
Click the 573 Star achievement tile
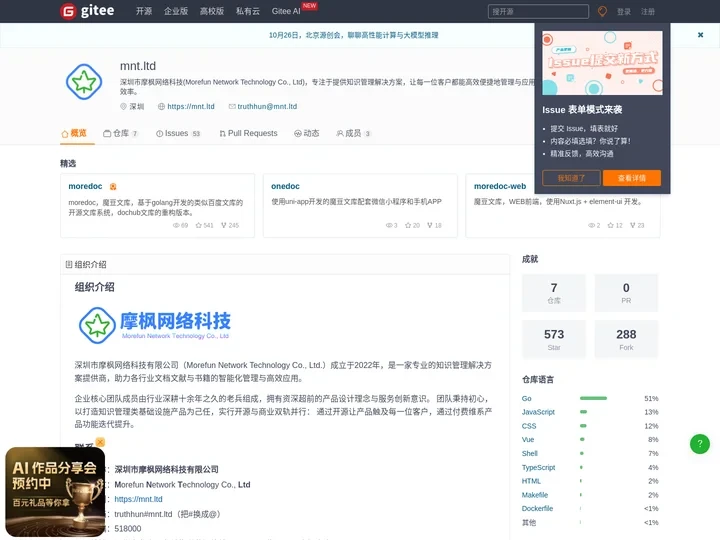point(554,339)
